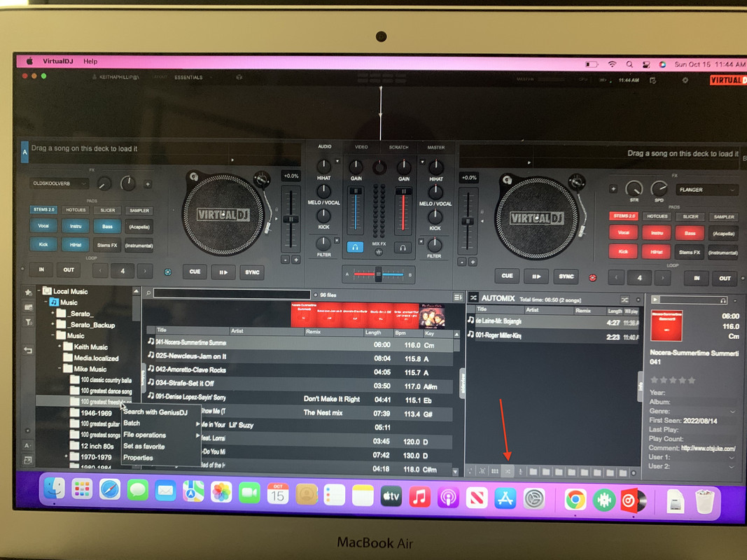Image resolution: width=747 pixels, height=560 pixels.
Task: Open the Sampler grid tab in sideview toolbar
Action: pyautogui.click(x=495, y=471)
